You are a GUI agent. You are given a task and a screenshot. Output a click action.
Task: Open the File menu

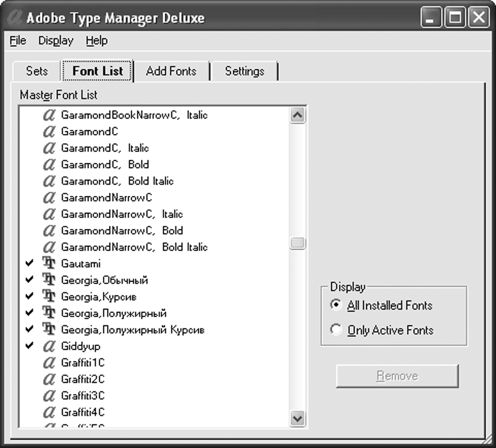[18, 40]
